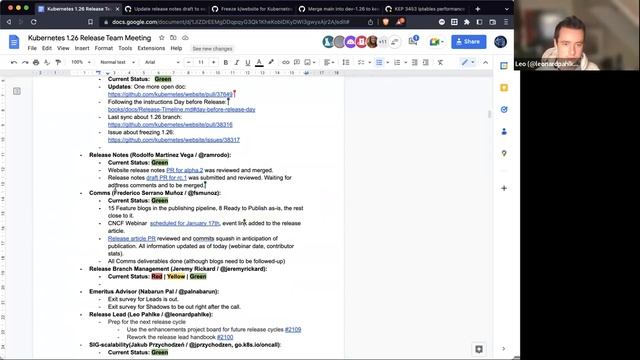
Task: Open the 'PR for alpha.2' link
Action: tap(184, 170)
